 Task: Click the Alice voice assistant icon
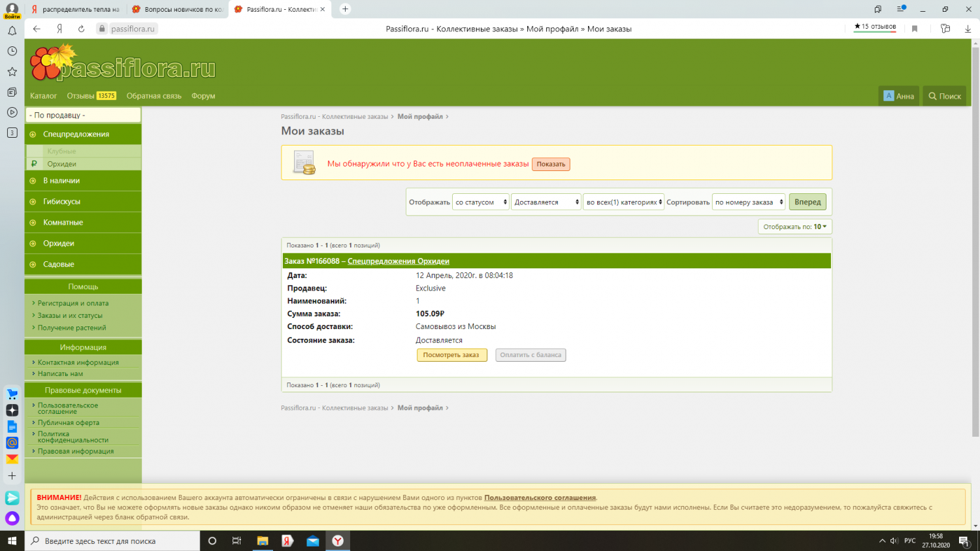12,518
